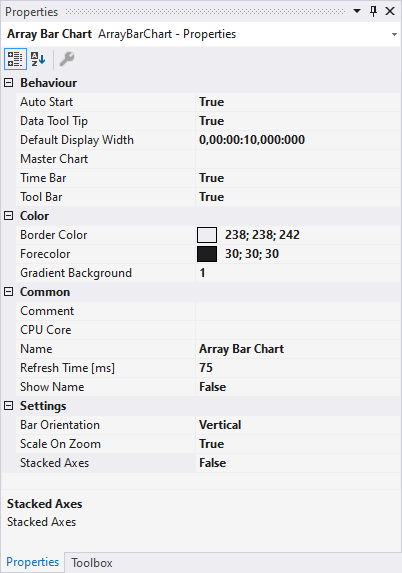The image size is (402, 573).
Task: Collapse the Color section
Action: (x=8, y=216)
